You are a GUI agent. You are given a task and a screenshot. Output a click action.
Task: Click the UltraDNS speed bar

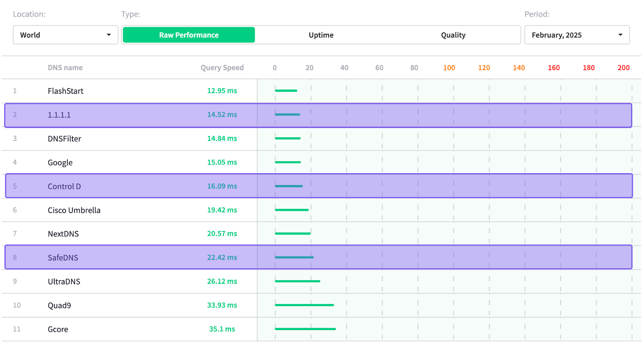[298, 281]
